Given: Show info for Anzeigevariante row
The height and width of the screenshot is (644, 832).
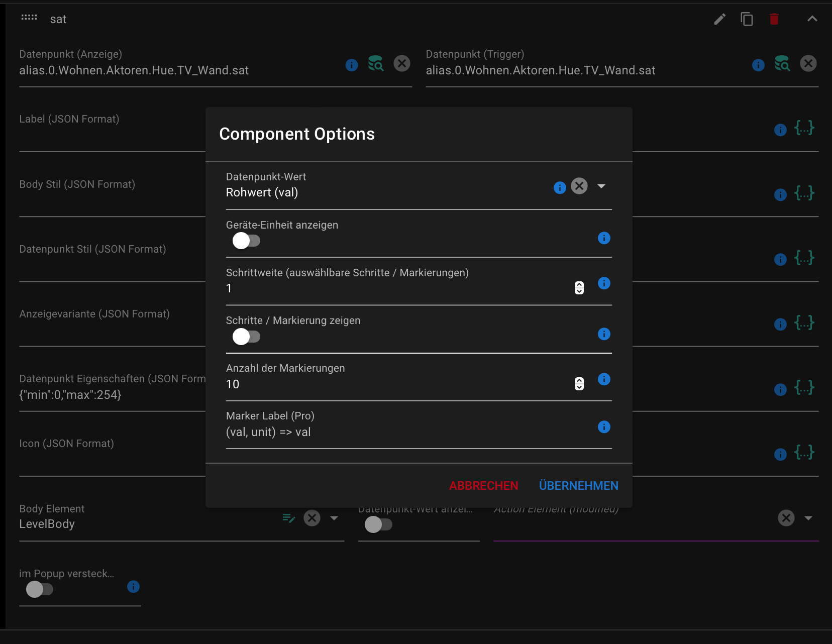Looking at the screenshot, I should point(780,325).
